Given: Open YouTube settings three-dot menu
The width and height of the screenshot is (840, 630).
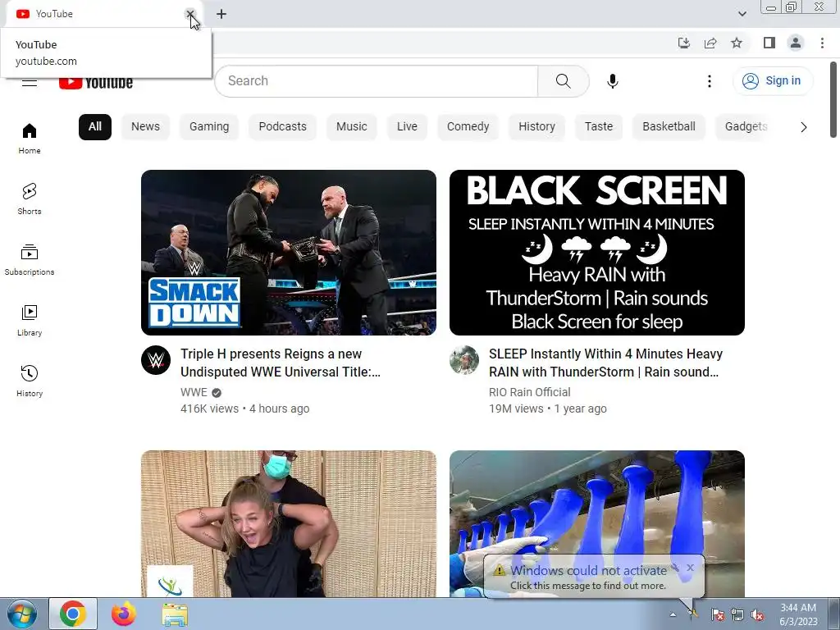Looking at the screenshot, I should click(710, 81).
